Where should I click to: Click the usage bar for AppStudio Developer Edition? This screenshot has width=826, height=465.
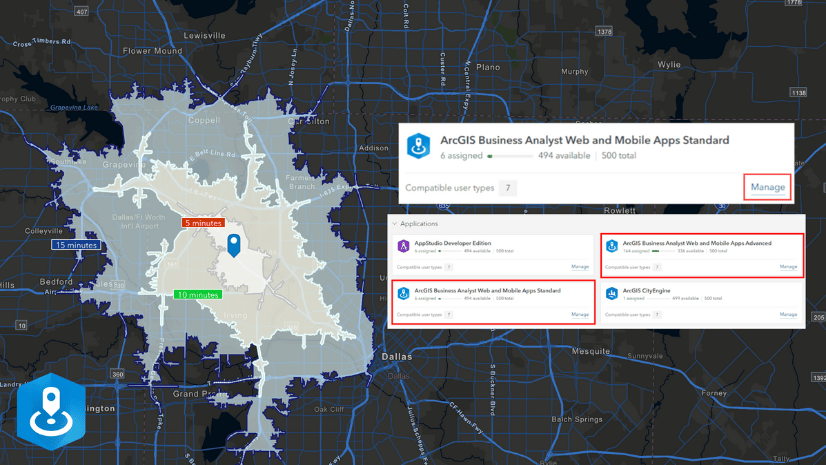[x=449, y=251]
